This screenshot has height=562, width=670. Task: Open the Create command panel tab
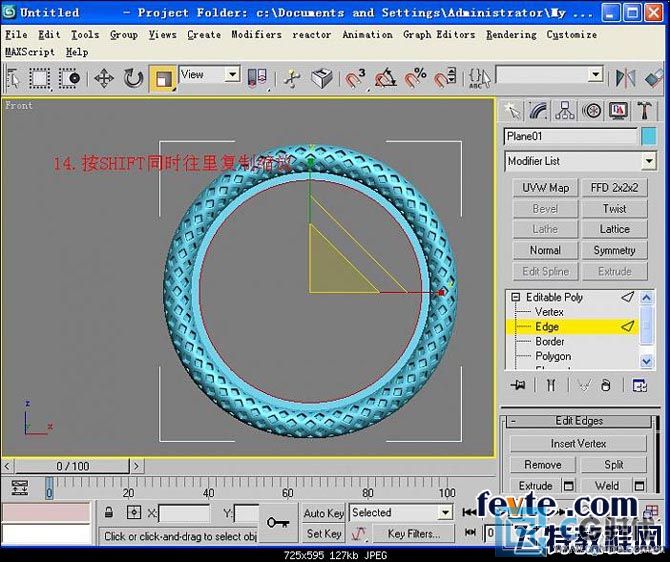[512, 111]
